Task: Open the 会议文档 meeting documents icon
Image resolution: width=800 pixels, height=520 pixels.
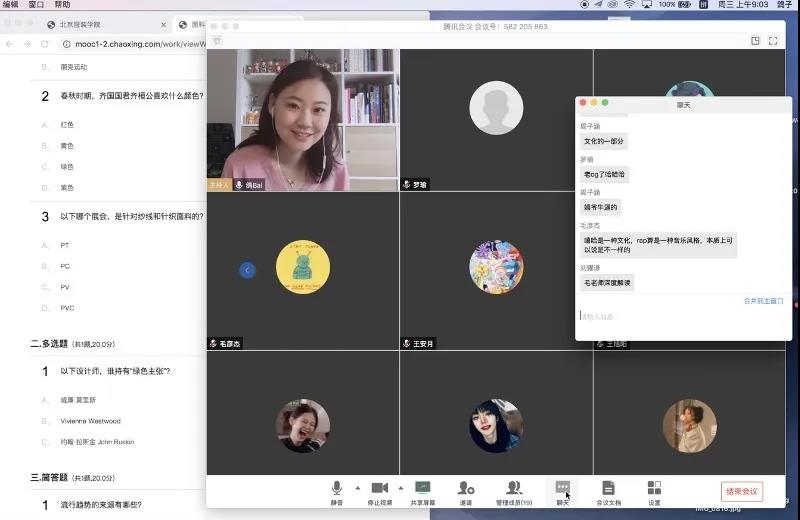Action: (608, 488)
